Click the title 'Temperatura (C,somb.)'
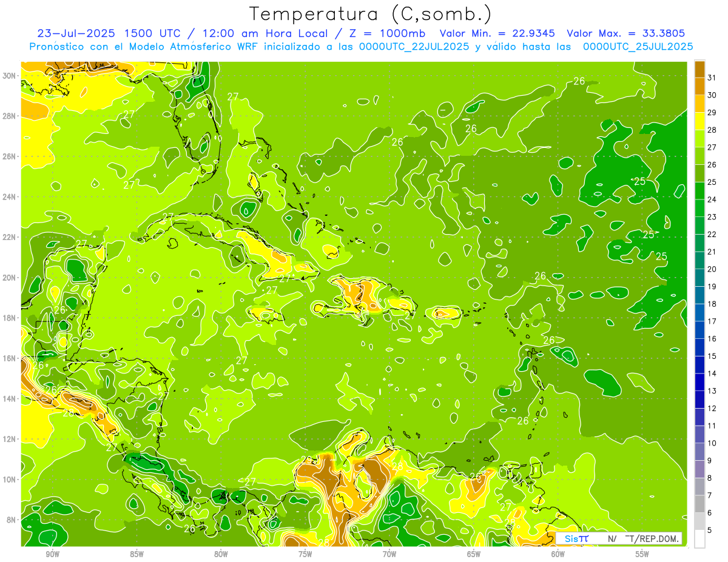Image resolution: width=728 pixels, height=562 pixels. tap(370, 14)
